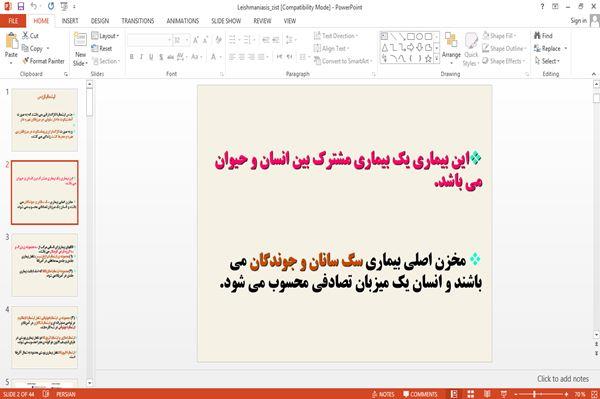Adjust the zoom slider handle
600x399 pixels.
pyautogui.click(x=535, y=394)
